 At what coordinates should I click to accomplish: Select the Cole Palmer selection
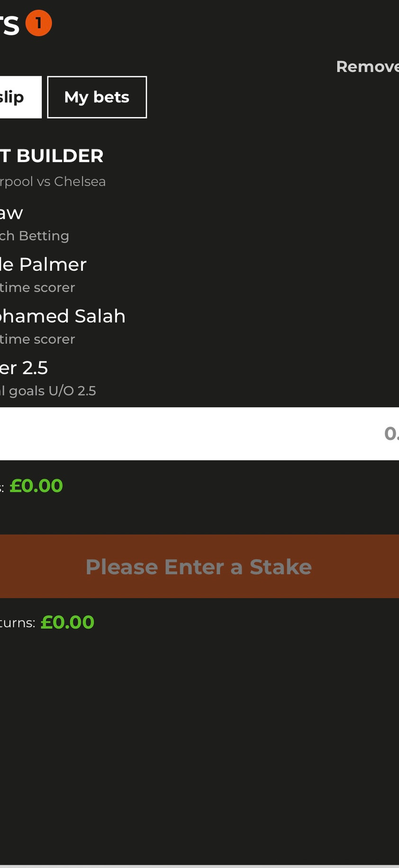[x=43, y=264]
